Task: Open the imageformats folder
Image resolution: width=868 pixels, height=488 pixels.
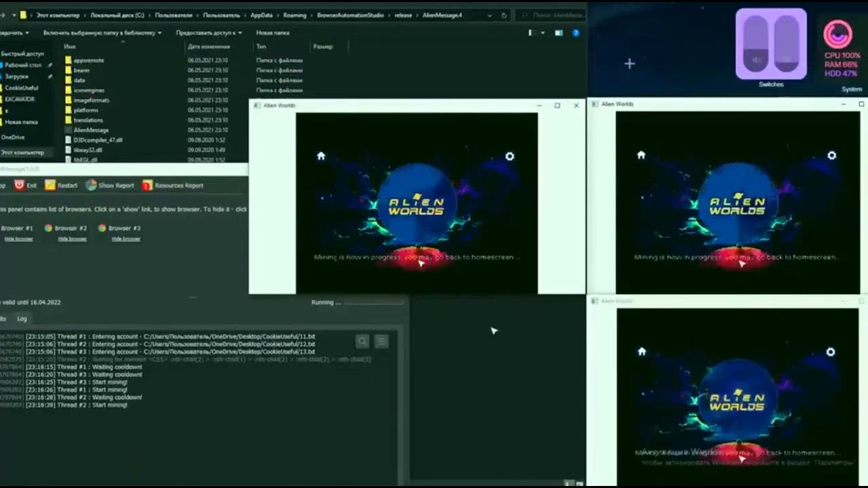Action: pos(91,100)
